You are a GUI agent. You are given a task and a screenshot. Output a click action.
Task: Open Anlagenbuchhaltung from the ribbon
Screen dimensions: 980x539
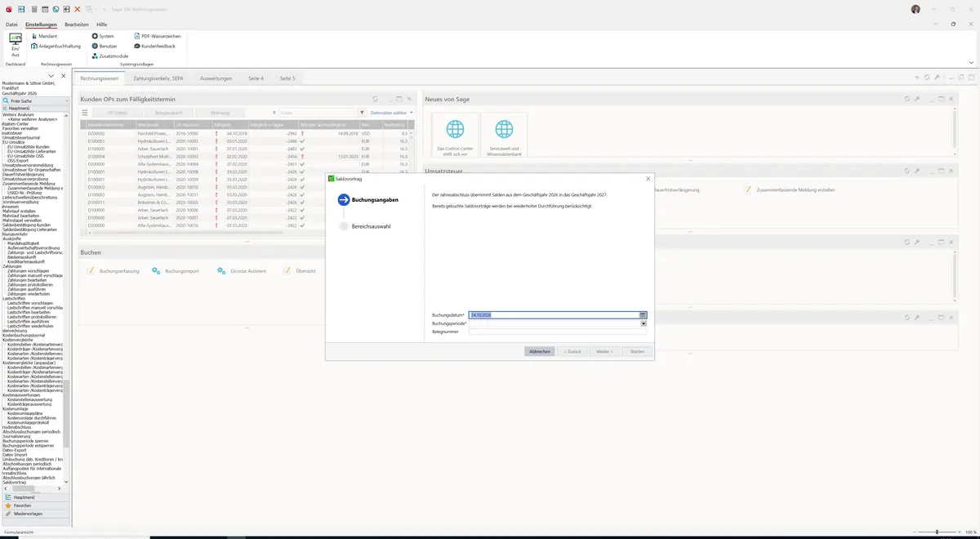pyautogui.click(x=56, y=46)
